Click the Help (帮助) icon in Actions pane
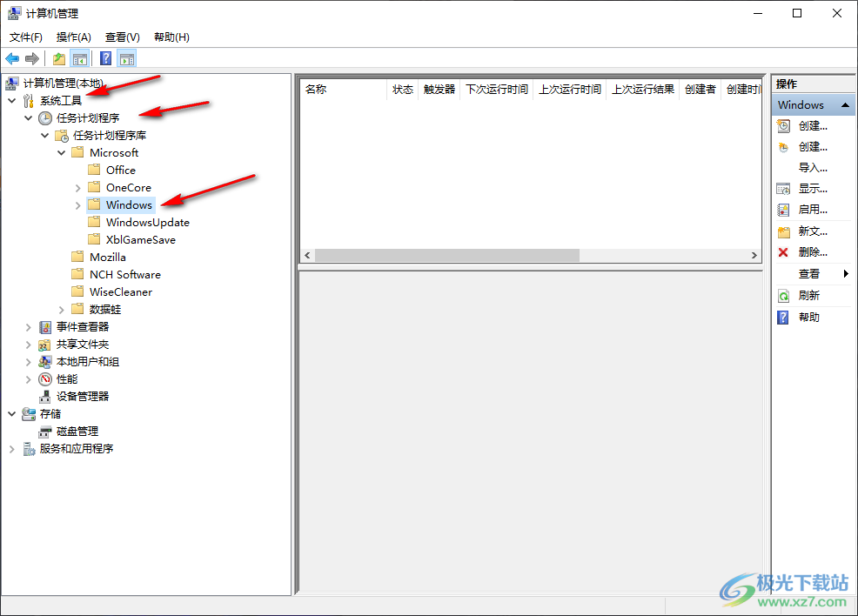This screenshot has width=858, height=616. click(x=783, y=318)
